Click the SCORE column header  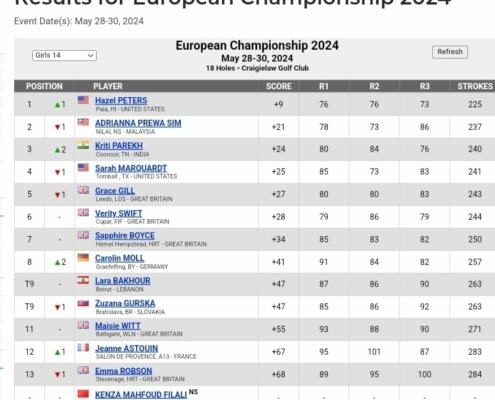(279, 86)
